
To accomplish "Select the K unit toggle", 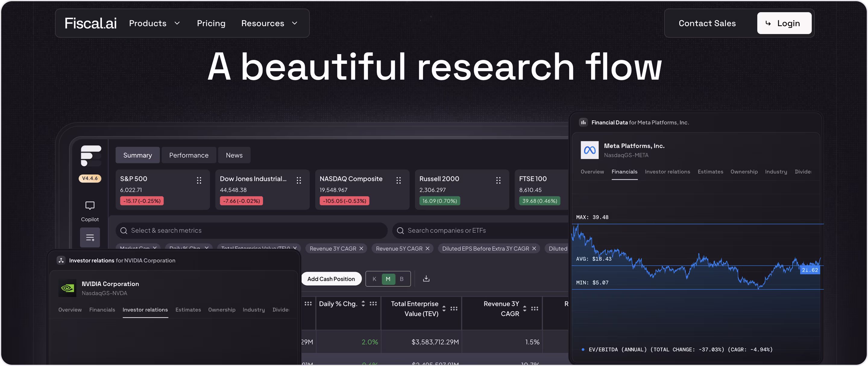I will click(x=374, y=279).
